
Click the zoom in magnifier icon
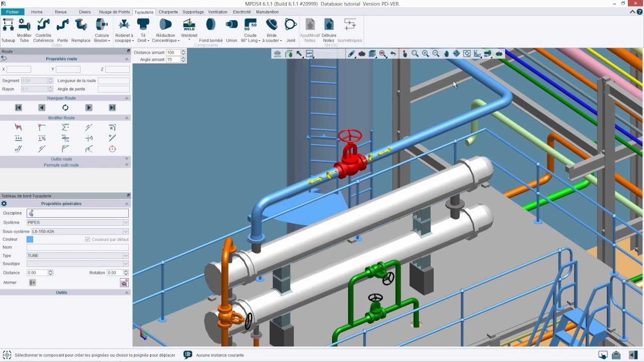click(x=425, y=54)
